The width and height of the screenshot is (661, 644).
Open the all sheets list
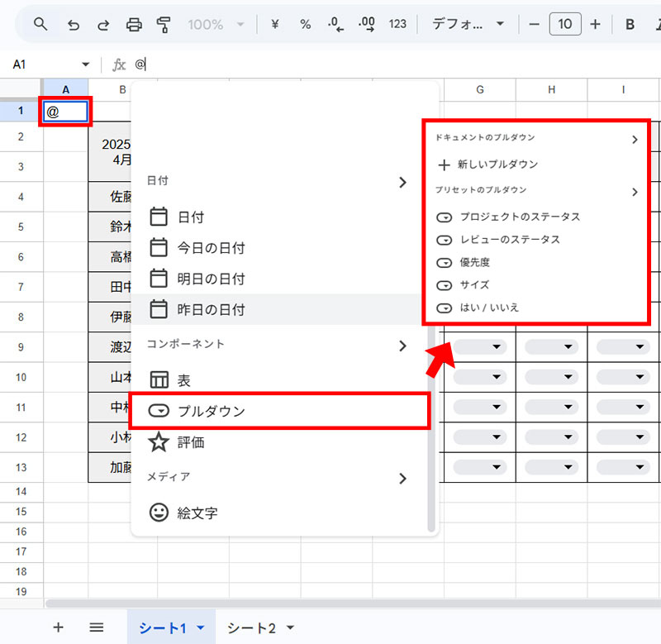pyautogui.click(x=97, y=627)
